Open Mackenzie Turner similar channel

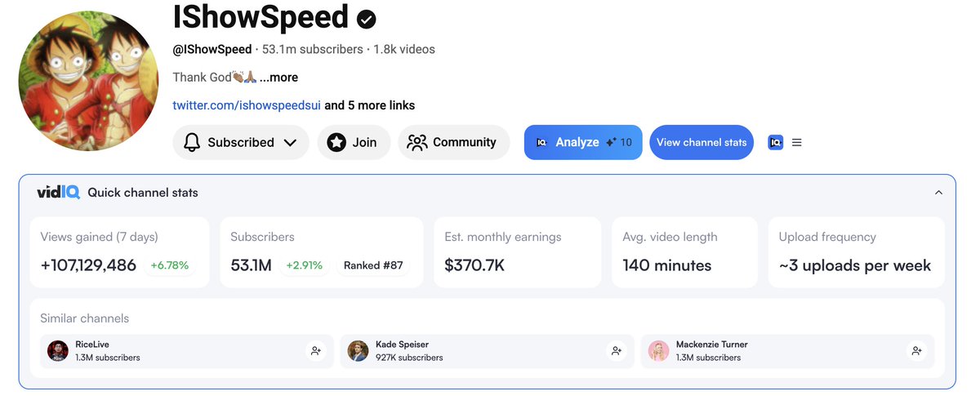pos(787,351)
